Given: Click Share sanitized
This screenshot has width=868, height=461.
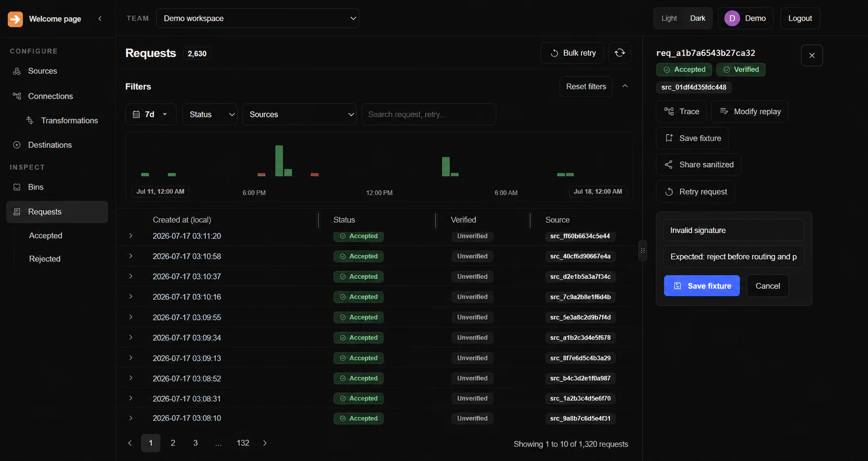Looking at the screenshot, I should pyautogui.click(x=699, y=164).
